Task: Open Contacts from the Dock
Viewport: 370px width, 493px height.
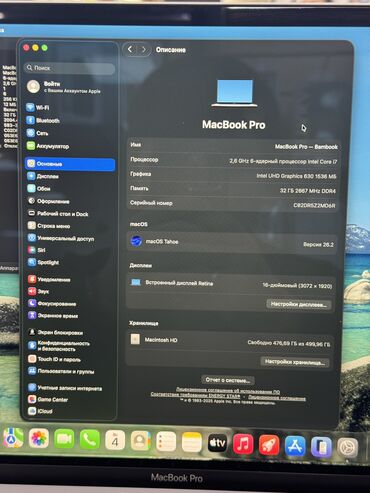Action: click(140, 441)
